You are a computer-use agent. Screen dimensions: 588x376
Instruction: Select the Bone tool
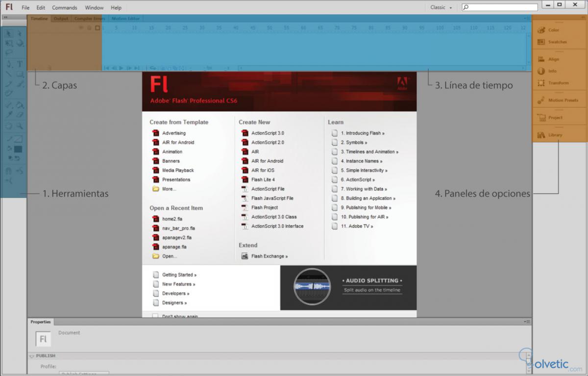(9, 104)
